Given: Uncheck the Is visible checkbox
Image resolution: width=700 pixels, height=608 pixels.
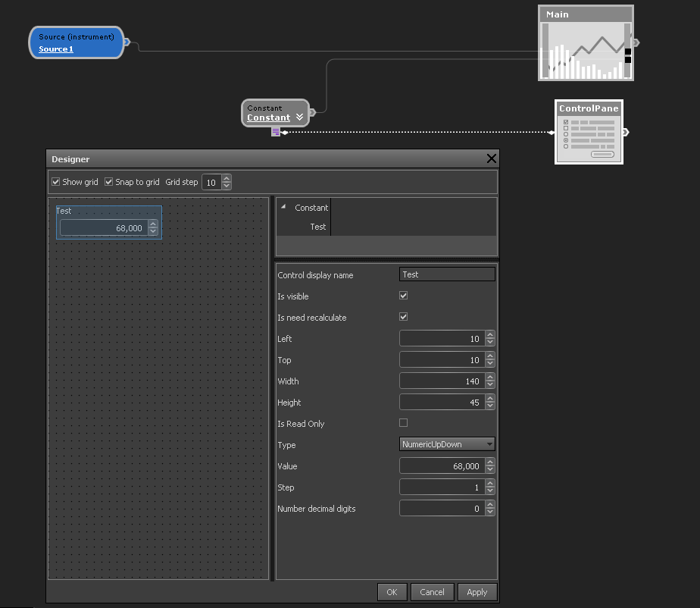Looking at the screenshot, I should pos(403,296).
